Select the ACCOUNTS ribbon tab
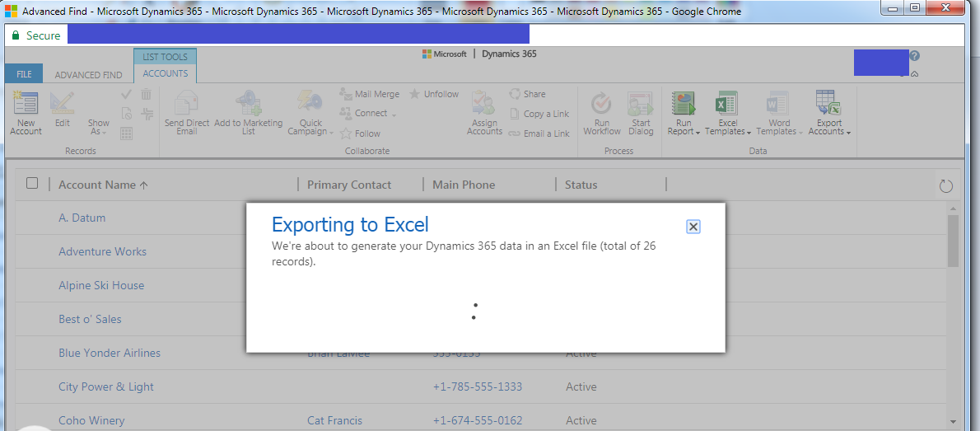 (x=165, y=73)
